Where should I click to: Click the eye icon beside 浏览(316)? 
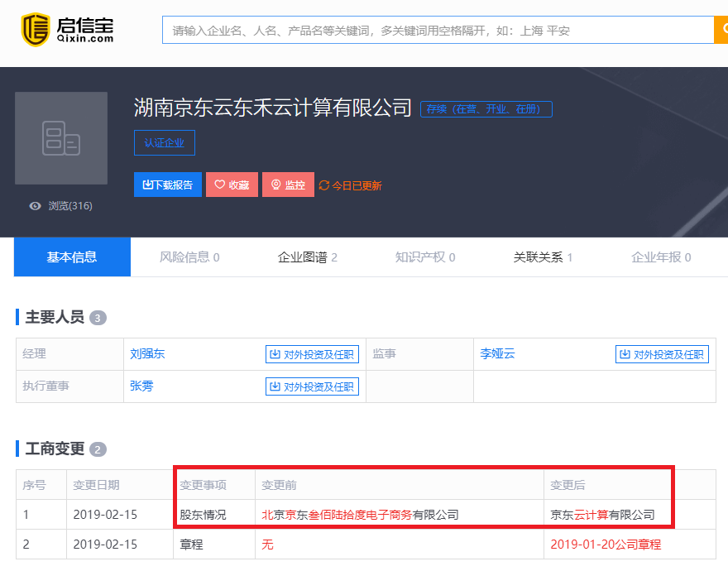click(x=36, y=206)
